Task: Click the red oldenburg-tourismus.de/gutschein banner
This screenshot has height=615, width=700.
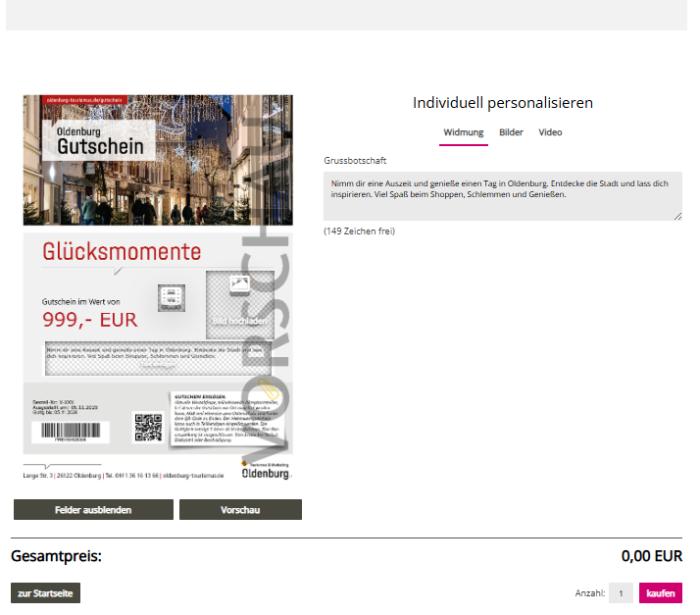Action: (83, 100)
